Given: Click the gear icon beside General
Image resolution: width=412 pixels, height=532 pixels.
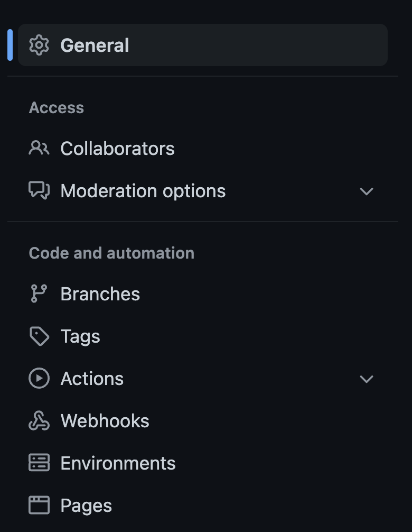Looking at the screenshot, I should pos(39,45).
